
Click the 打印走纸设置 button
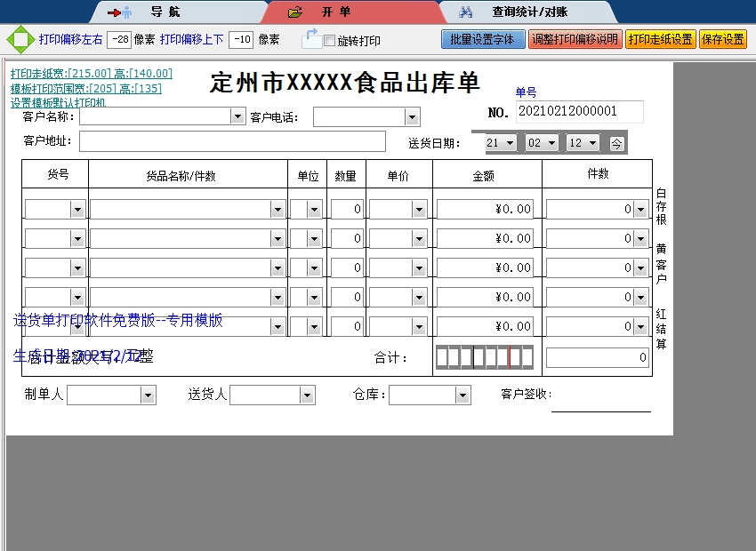660,40
